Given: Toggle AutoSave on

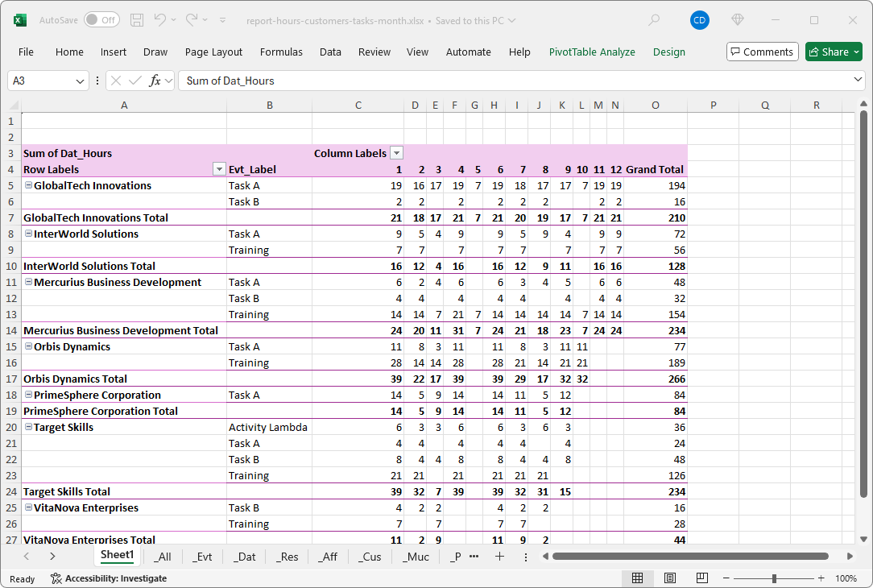Looking at the screenshot, I should coord(101,21).
